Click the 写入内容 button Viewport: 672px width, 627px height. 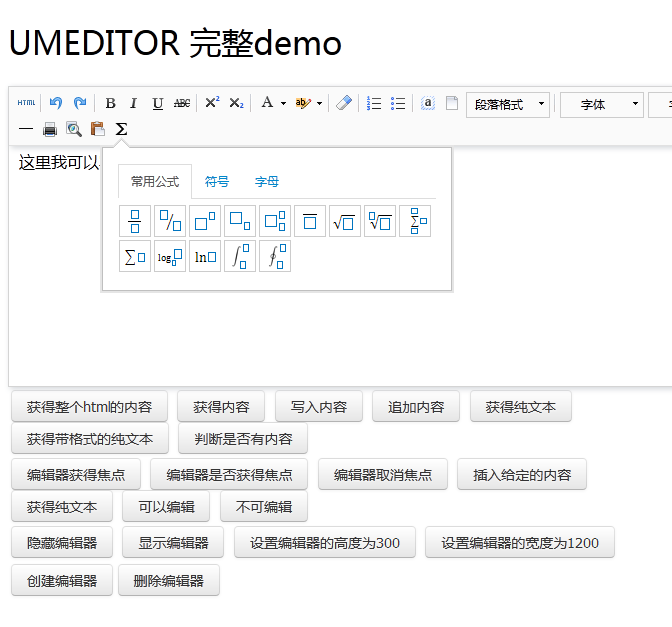pyautogui.click(x=319, y=407)
